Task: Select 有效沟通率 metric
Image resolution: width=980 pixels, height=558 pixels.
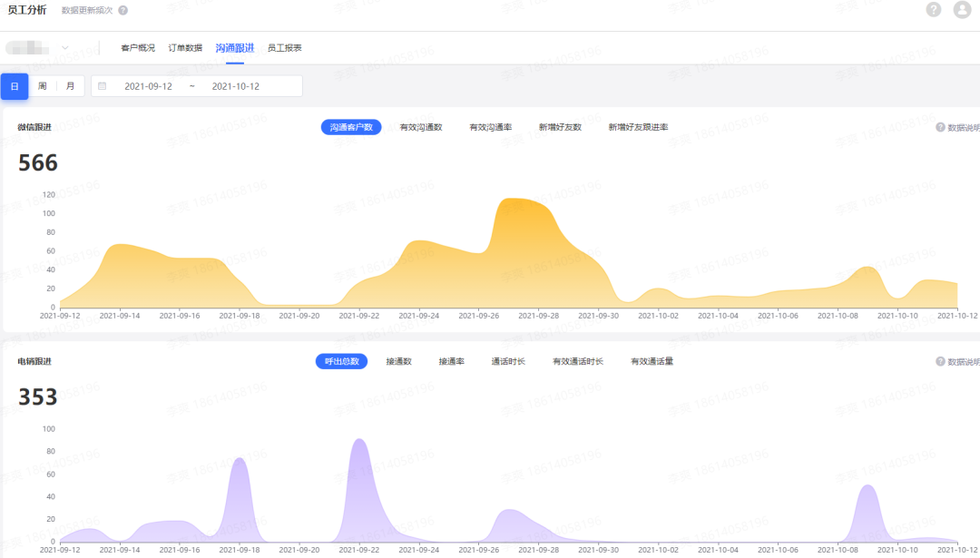Action: coord(491,127)
